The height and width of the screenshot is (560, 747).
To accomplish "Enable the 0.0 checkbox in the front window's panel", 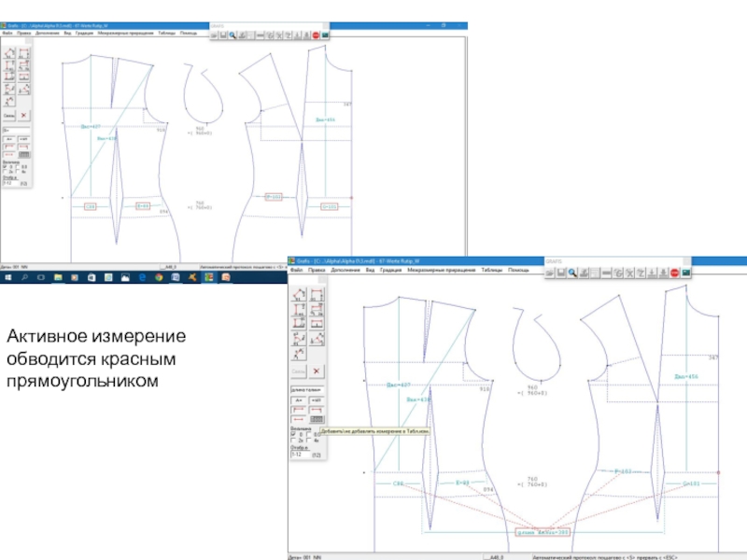I will pyautogui.click(x=309, y=434).
